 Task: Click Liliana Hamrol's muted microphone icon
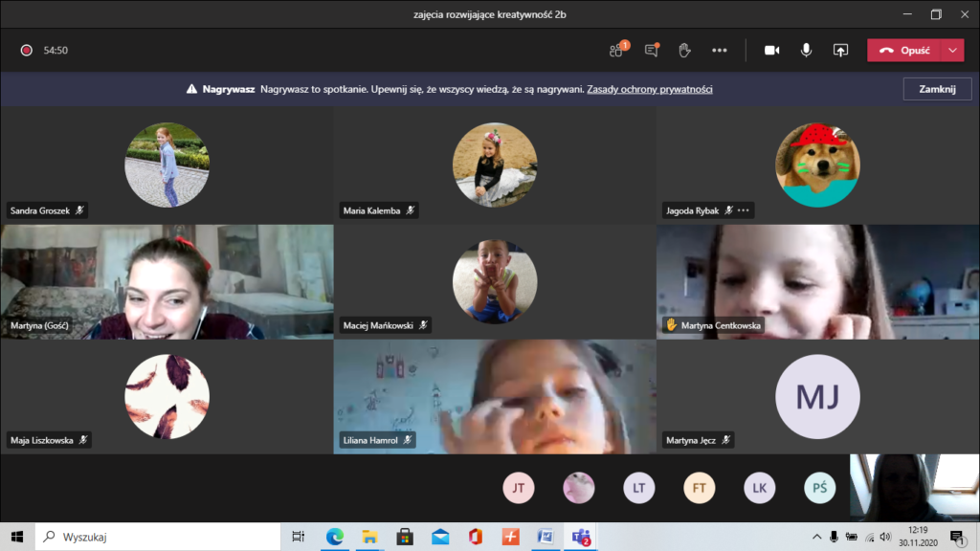(x=408, y=440)
